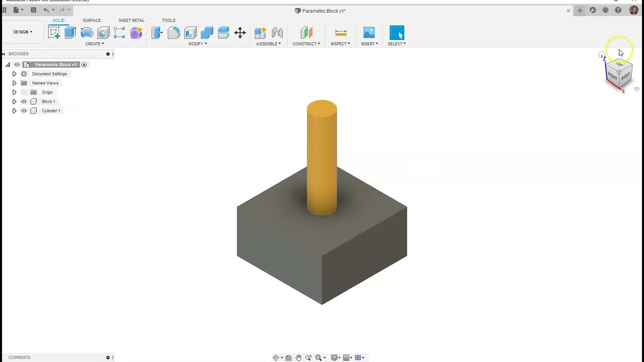This screenshot has width=644, height=362.
Task: Expand the Named Views node
Action: [x=14, y=83]
